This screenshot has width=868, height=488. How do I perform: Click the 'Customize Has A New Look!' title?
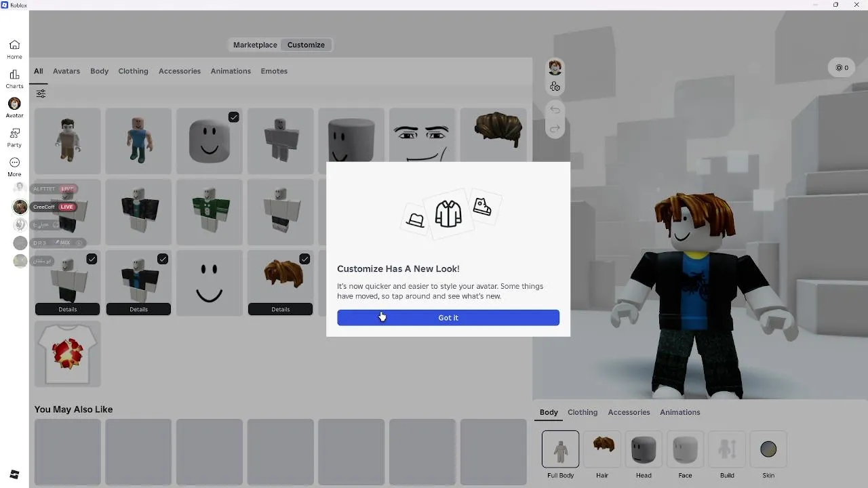(x=398, y=269)
